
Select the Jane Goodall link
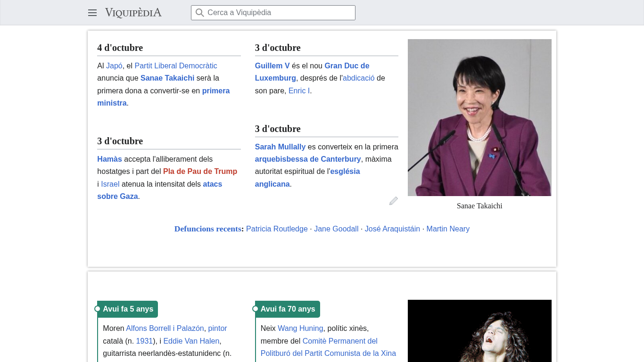[336, 229]
